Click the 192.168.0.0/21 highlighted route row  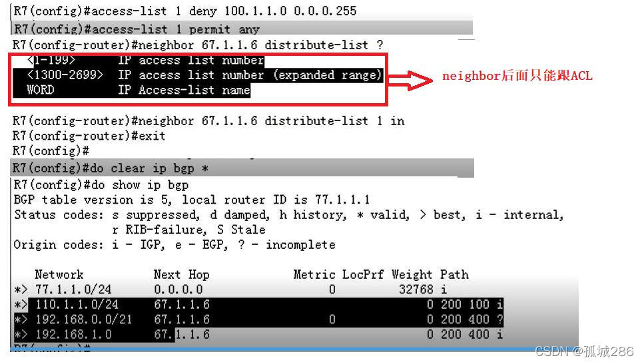pyautogui.click(x=258, y=319)
